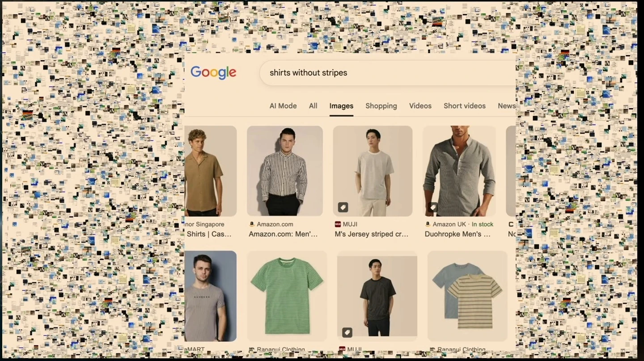Click the Amazon.com source label
Image resolution: width=644 pixels, height=361 pixels.
275,224
